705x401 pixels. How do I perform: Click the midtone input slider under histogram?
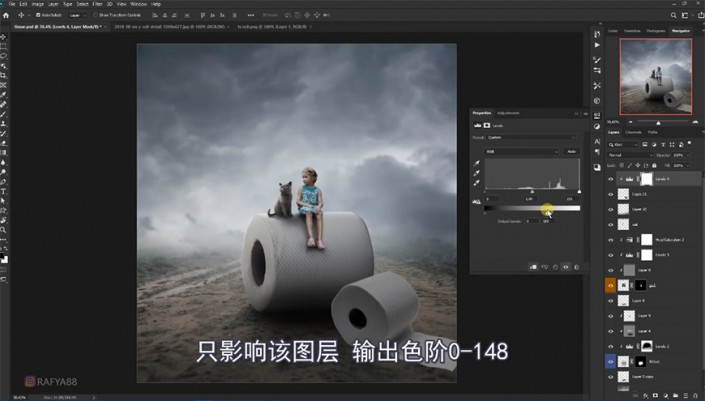[x=532, y=192]
